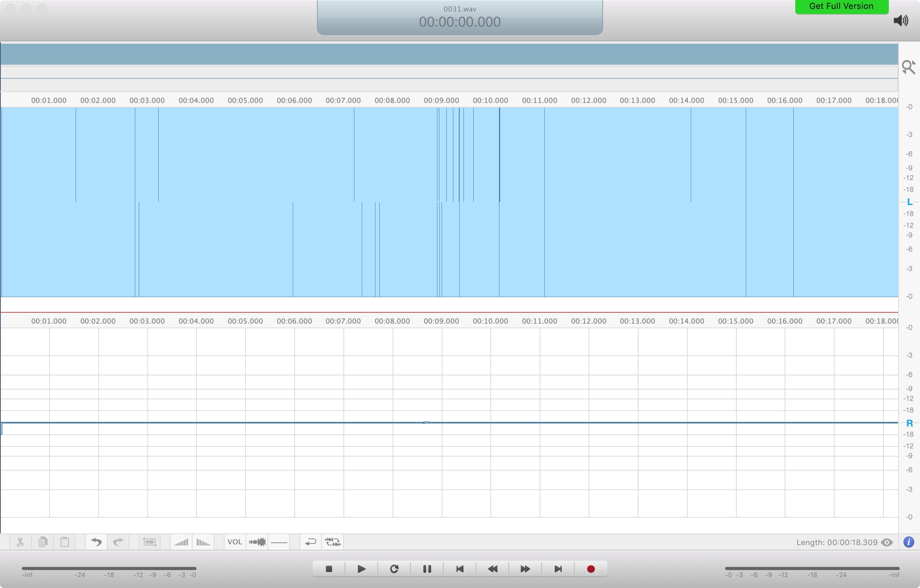Click the right level meter bar
920x588 pixels.
(x=812, y=569)
